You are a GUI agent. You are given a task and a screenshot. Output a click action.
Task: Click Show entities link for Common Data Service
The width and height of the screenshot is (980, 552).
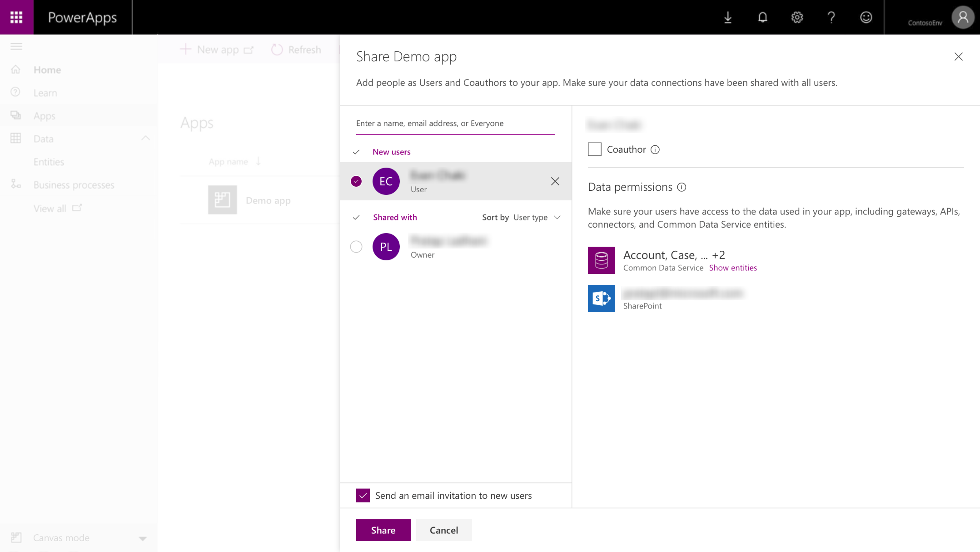[733, 267]
